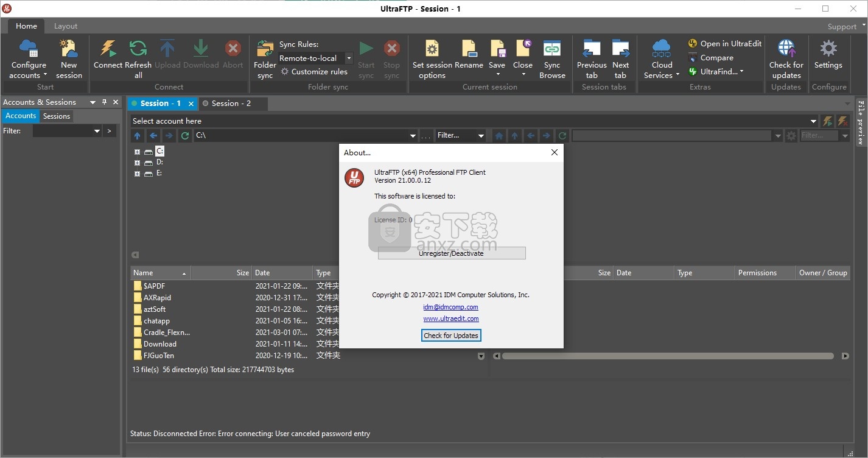Close the About dialog
The width and height of the screenshot is (868, 458).
tap(554, 153)
